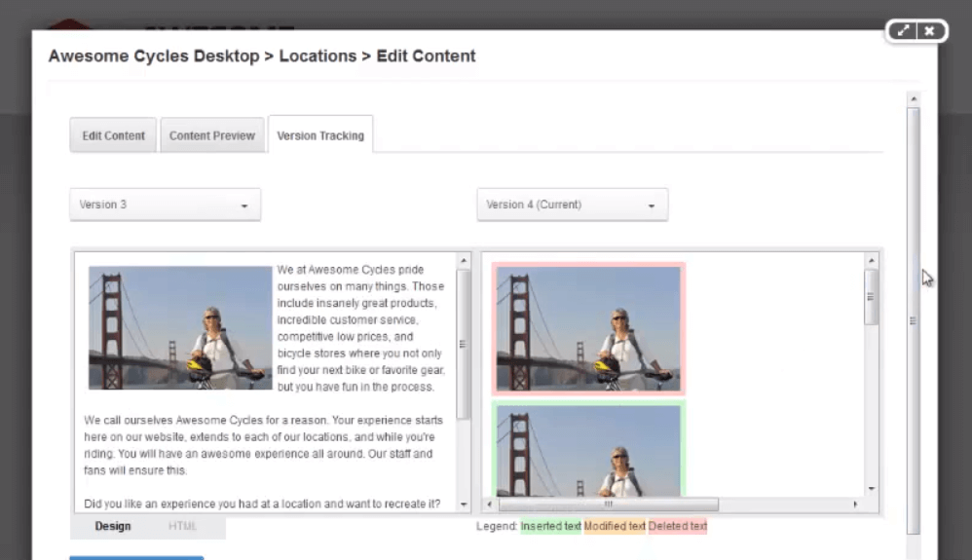Click the up arrow of right pane scrollbar
The image size is (972, 560).
click(x=871, y=260)
